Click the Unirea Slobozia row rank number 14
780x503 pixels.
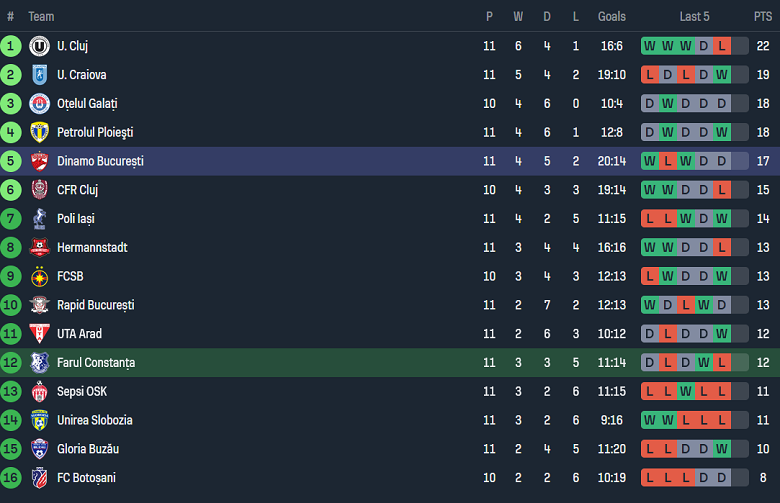11,420
